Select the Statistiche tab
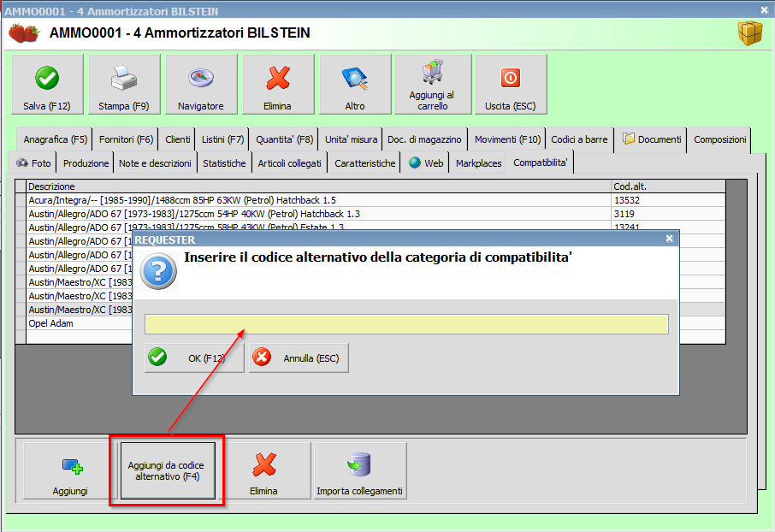This screenshot has width=775, height=532. click(x=224, y=163)
